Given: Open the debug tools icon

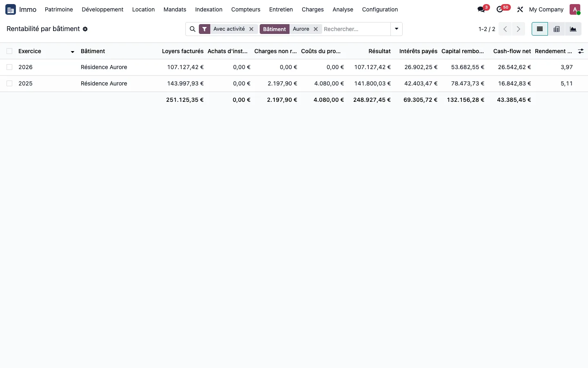Looking at the screenshot, I should (520, 9).
